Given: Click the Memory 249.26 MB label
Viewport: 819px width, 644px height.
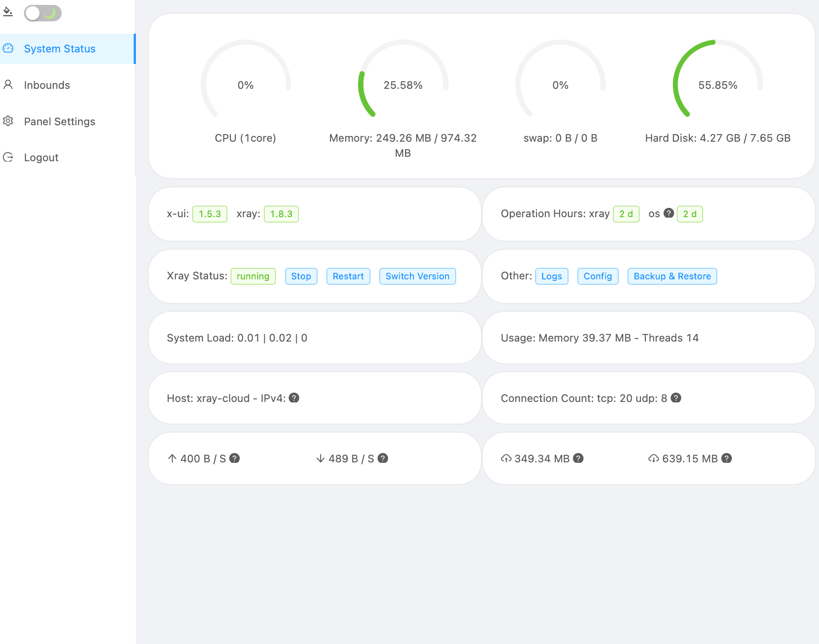Looking at the screenshot, I should pos(403,146).
